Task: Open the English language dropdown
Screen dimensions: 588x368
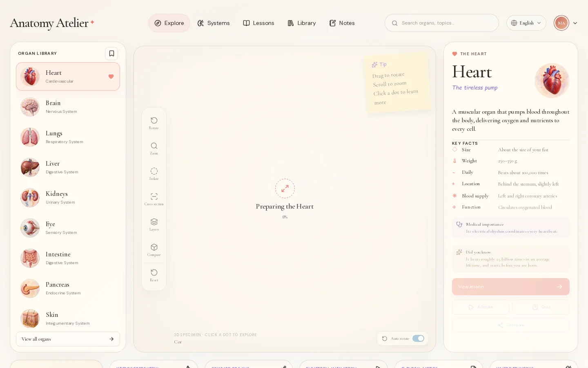Action: pos(526,23)
